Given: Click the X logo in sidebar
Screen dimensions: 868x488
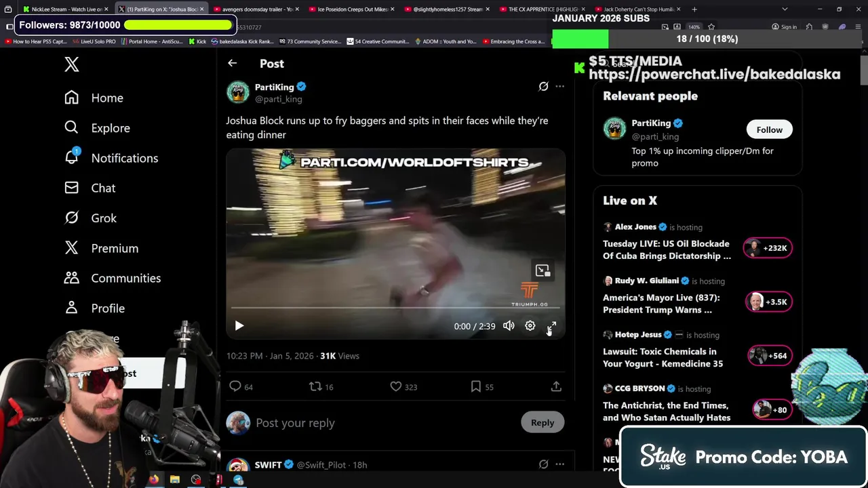Looking at the screenshot, I should (71, 64).
